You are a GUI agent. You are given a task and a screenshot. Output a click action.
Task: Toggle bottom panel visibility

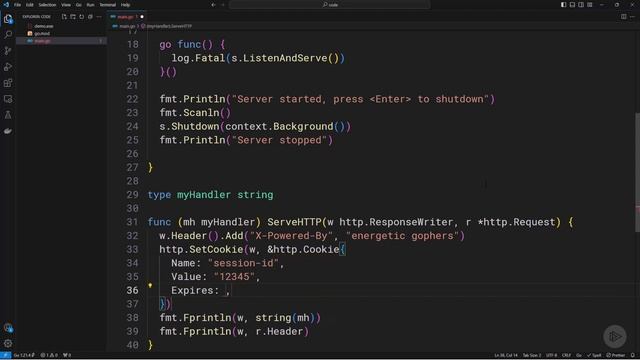pyautogui.click(x=572, y=5)
